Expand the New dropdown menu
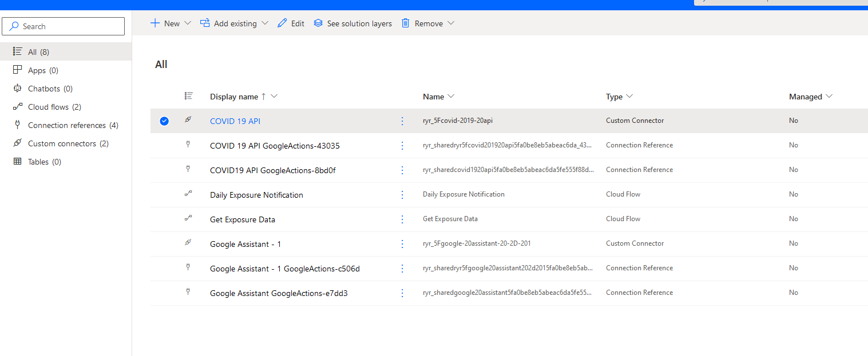The image size is (868, 356). pos(187,23)
